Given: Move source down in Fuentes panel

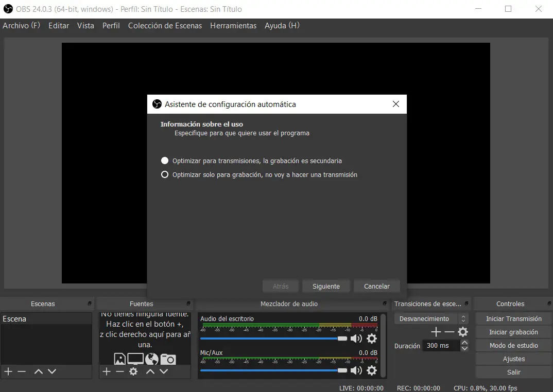Looking at the screenshot, I should tap(164, 371).
